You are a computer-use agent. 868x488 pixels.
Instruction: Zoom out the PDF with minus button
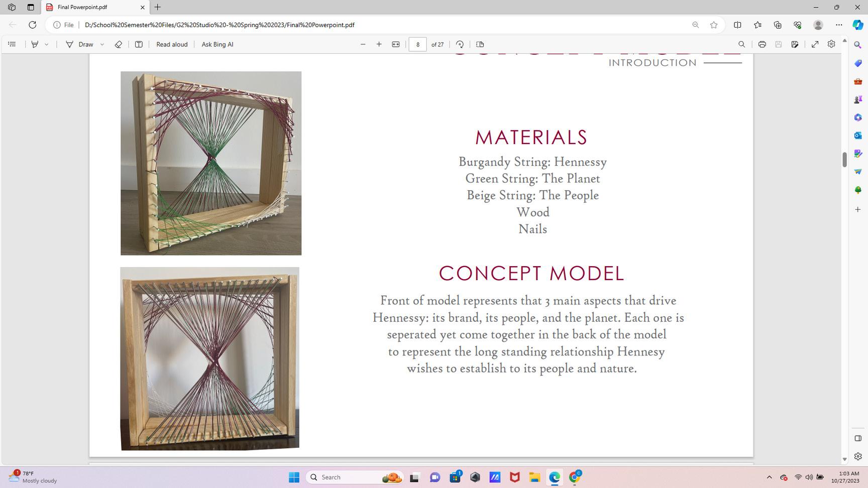[x=363, y=44]
